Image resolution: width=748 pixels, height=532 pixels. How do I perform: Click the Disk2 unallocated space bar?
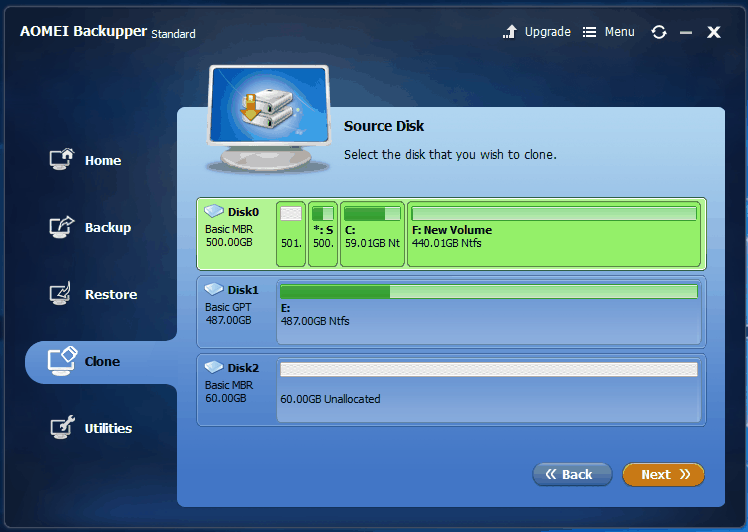point(488,369)
